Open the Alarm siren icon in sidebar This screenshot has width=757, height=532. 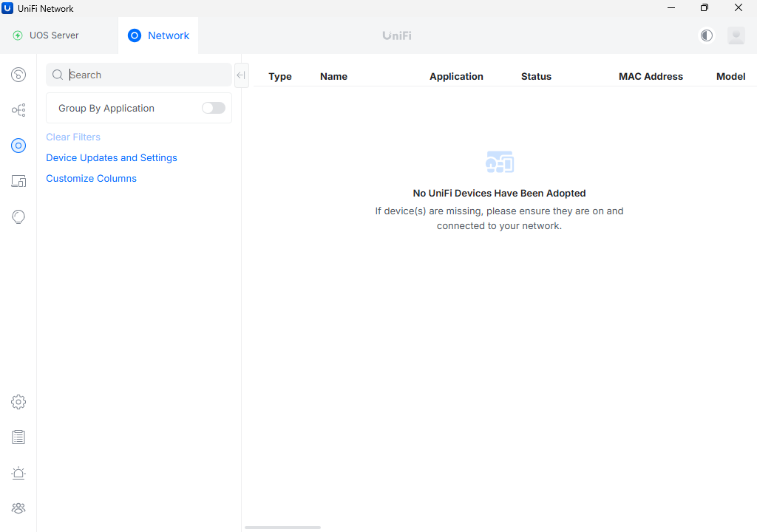[18, 473]
